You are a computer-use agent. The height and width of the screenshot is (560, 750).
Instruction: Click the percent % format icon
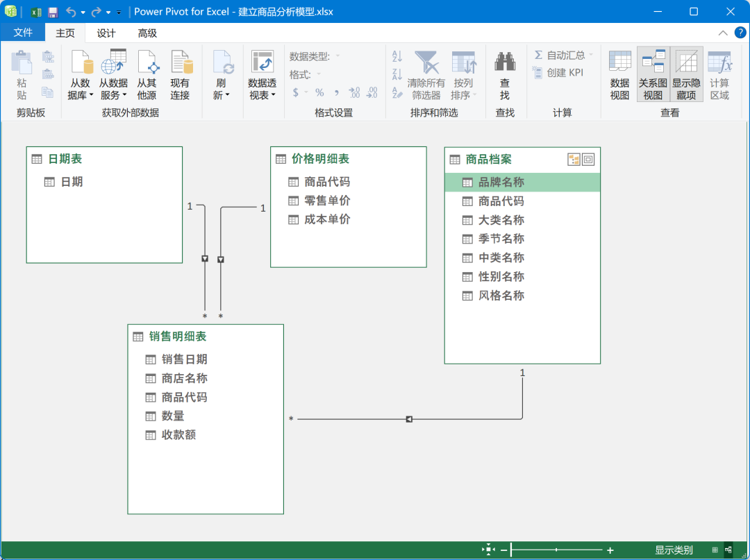pos(319,92)
